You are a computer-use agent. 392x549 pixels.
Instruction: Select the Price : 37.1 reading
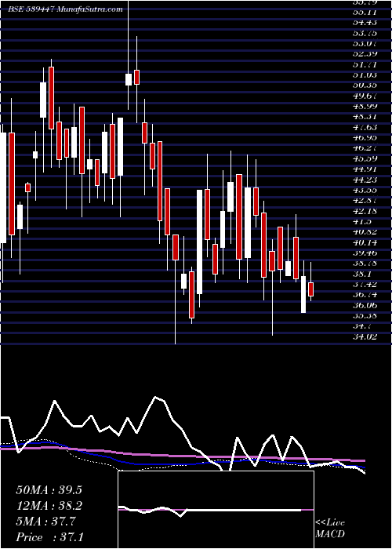click(x=49, y=537)
